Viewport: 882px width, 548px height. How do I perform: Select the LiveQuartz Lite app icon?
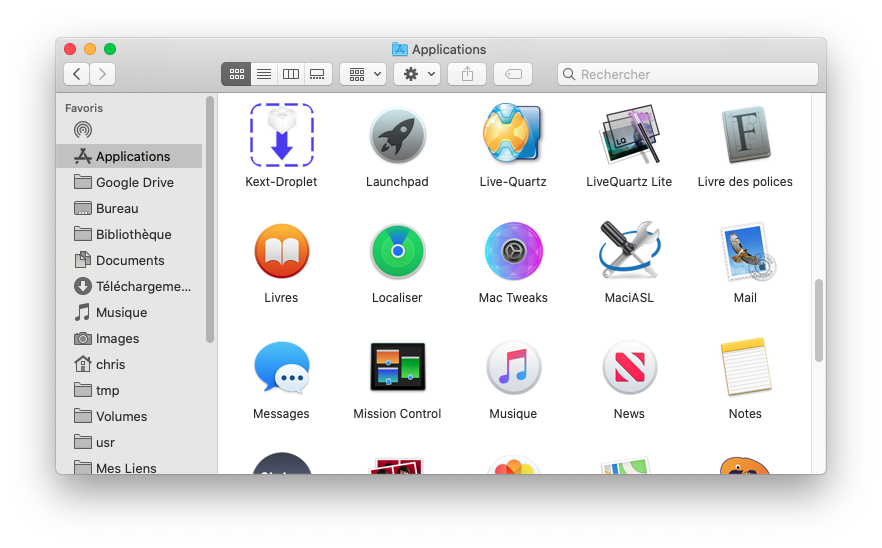click(x=629, y=134)
